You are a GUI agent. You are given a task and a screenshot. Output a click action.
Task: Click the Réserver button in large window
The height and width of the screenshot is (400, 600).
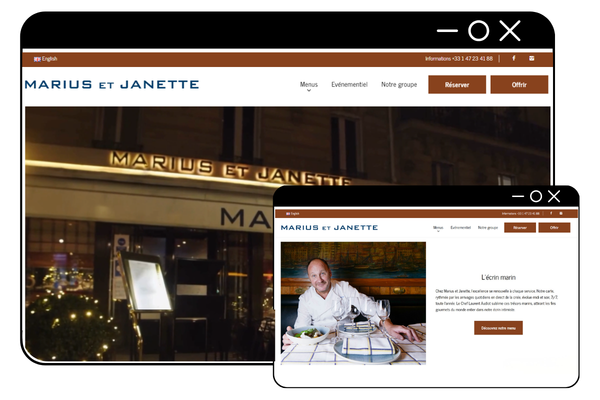(x=457, y=85)
